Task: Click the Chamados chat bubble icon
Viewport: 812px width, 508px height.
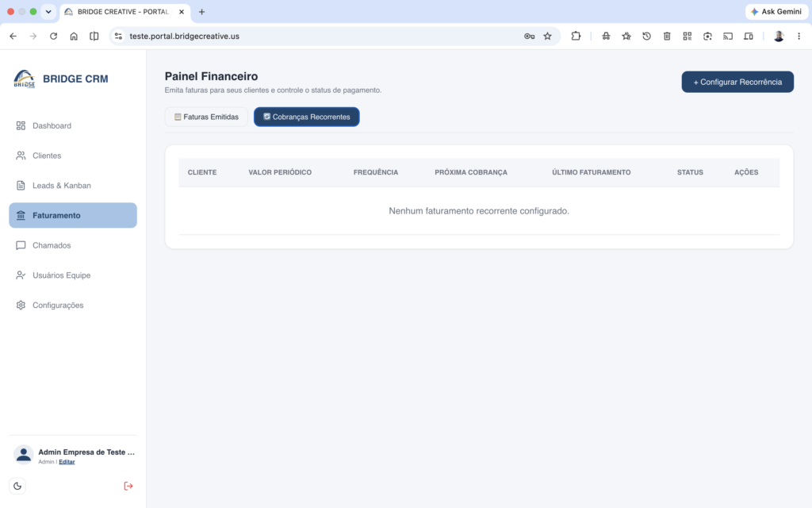Action: [21, 245]
